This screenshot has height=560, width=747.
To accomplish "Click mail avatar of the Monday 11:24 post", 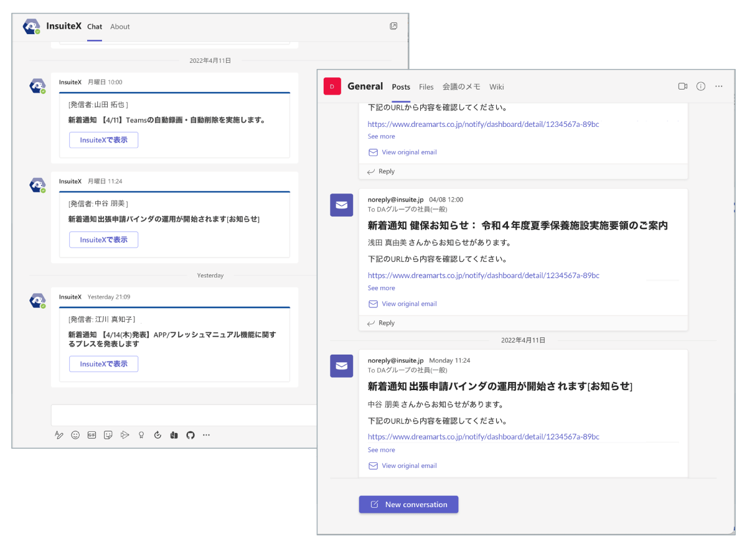I will [x=342, y=365].
